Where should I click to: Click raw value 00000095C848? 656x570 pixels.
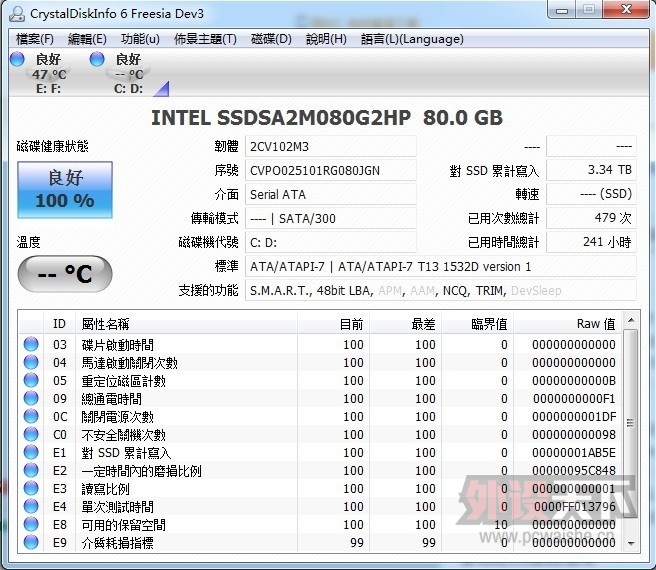(x=574, y=470)
